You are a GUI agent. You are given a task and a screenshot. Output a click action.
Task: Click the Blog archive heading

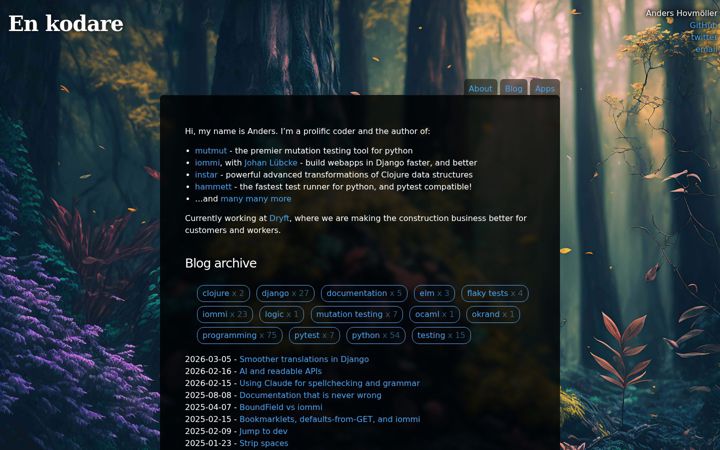pyautogui.click(x=221, y=263)
